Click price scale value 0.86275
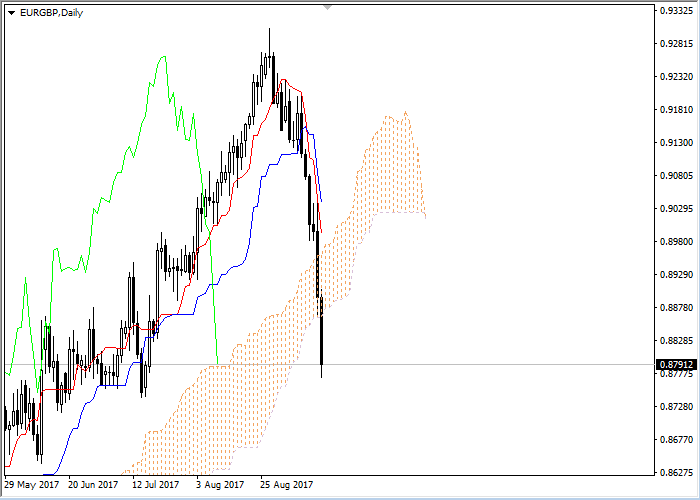This screenshot has width=700, height=500. (677, 473)
